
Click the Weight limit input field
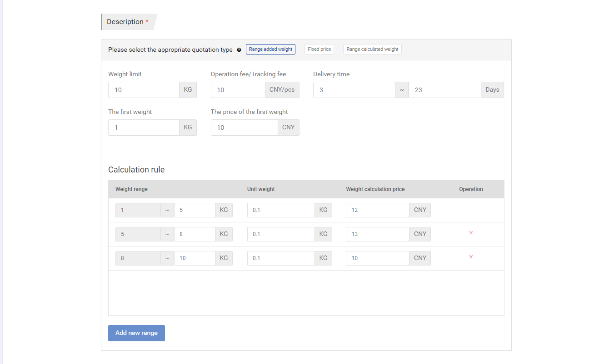[x=144, y=90]
